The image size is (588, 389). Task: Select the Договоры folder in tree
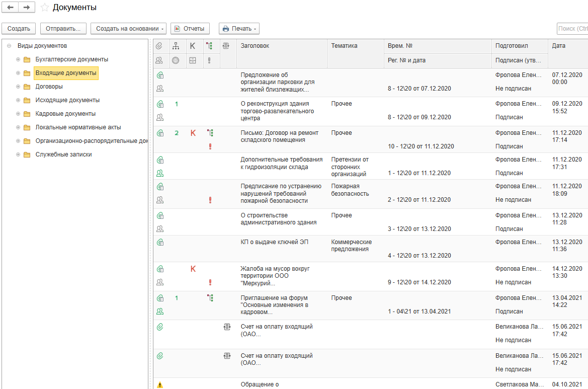(x=49, y=87)
